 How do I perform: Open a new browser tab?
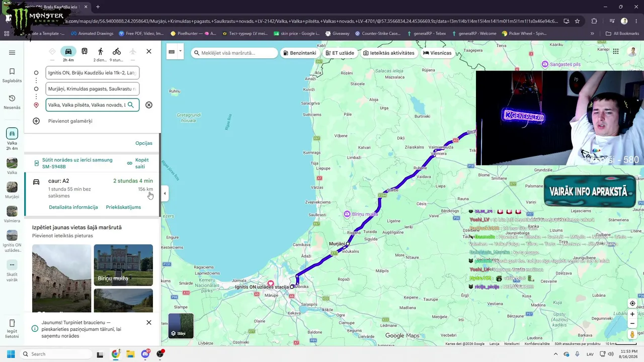pos(98,7)
